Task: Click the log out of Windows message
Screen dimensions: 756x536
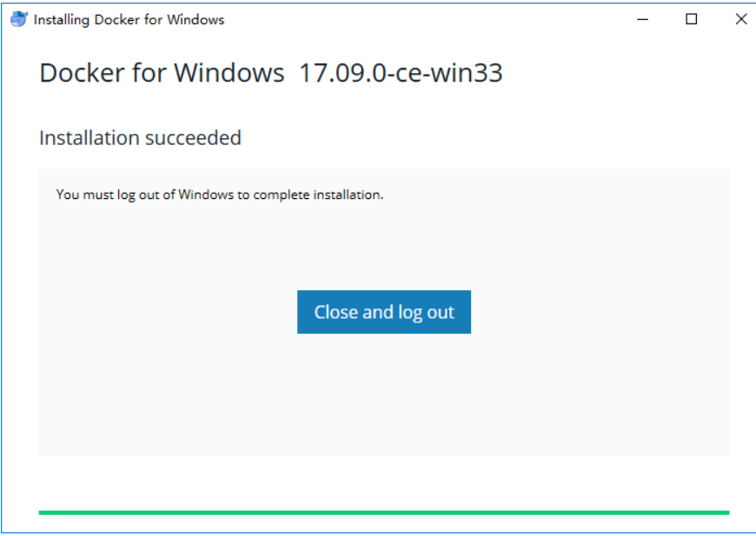Action: pyautogui.click(x=220, y=195)
